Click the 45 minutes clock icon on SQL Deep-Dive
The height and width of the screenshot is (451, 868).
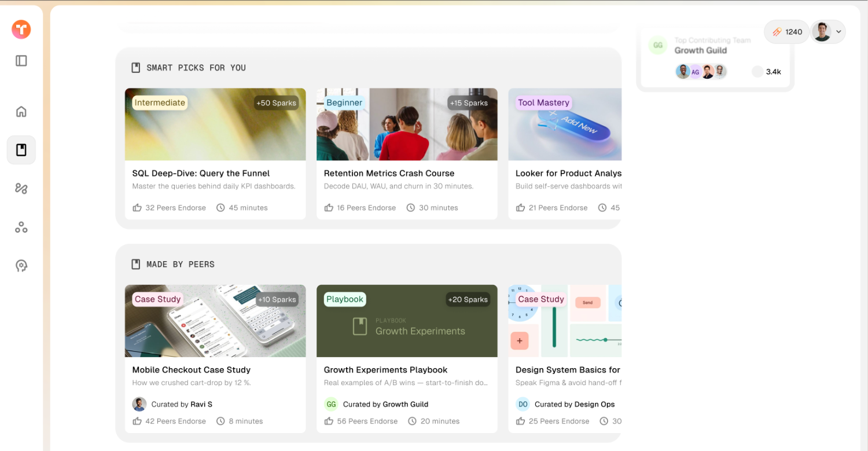coord(220,207)
